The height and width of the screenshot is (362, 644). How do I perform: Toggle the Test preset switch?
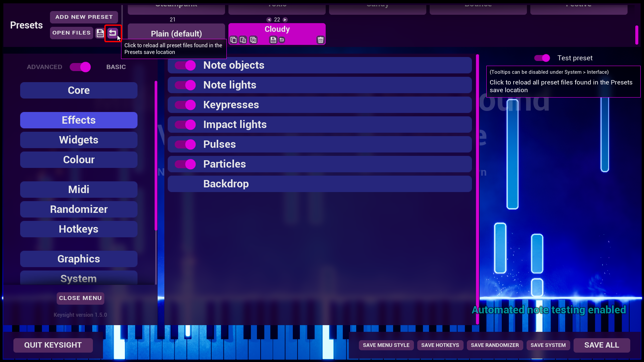point(542,58)
